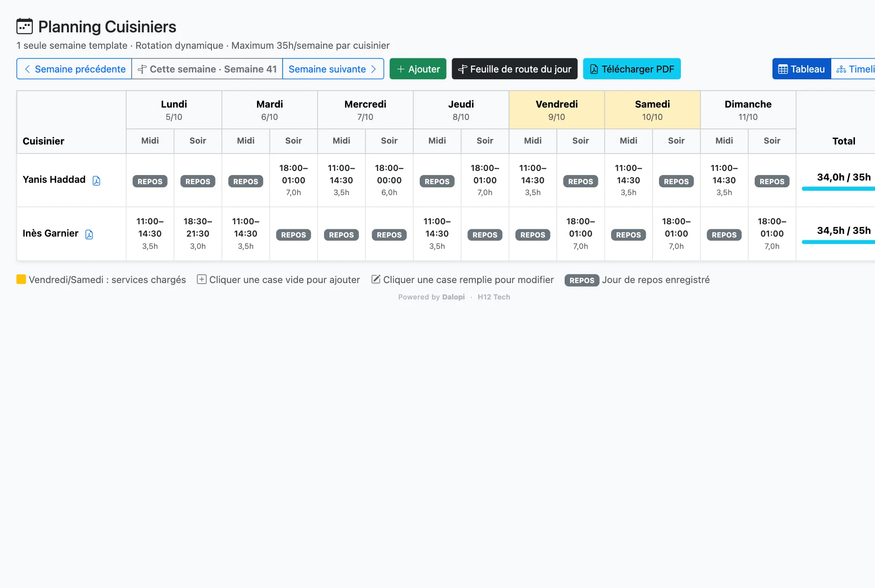Click the Dalopi link in footer

coord(453,297)
